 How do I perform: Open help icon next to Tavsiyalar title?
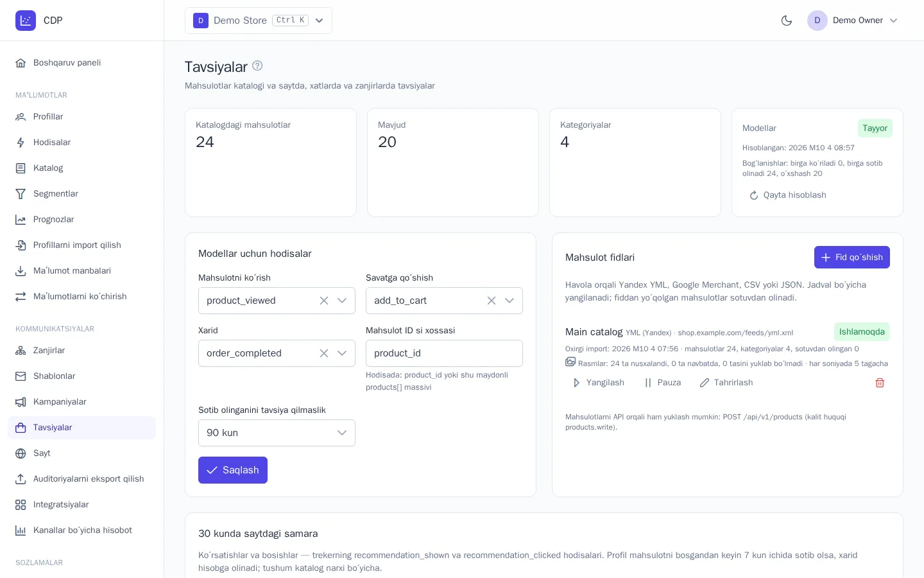257,66
